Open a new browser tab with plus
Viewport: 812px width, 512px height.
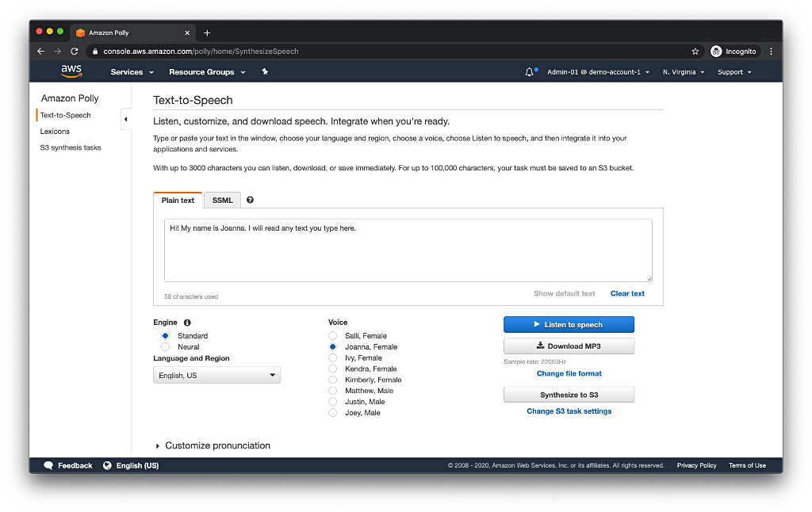207,32
